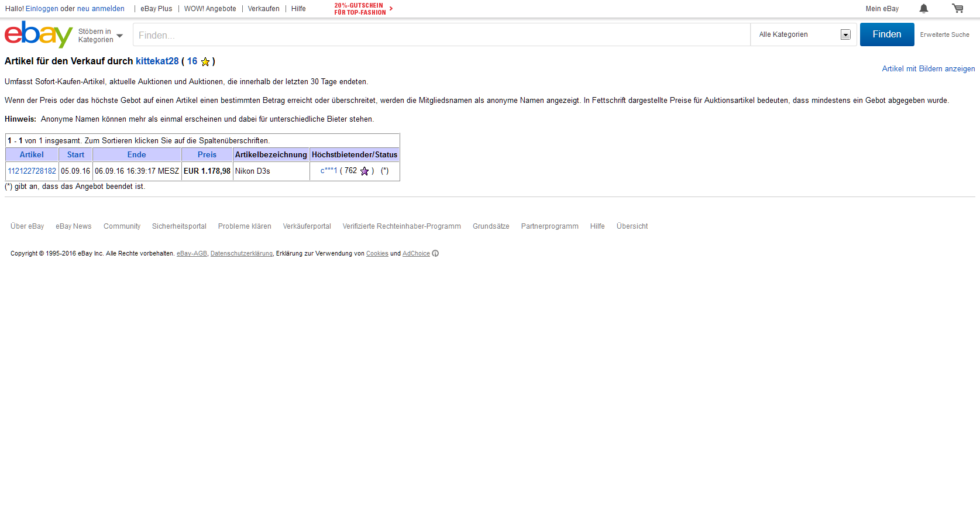Open item number 112122728182
980x531 pixels.
(x=32, y=171)
